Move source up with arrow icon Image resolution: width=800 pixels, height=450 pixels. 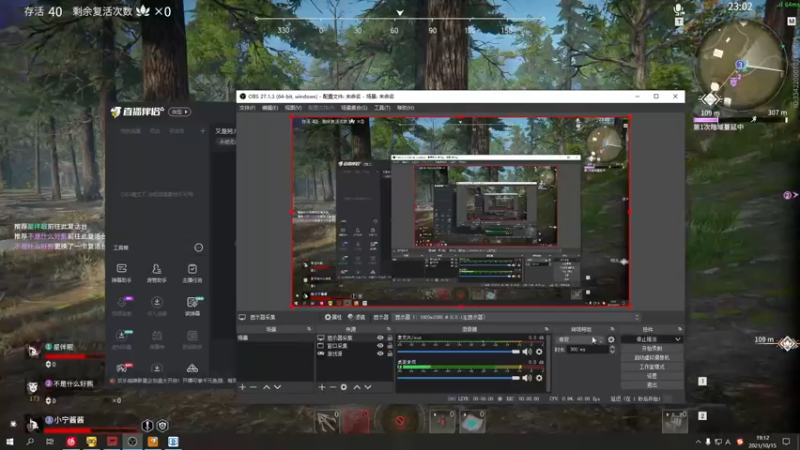point(357,387)
